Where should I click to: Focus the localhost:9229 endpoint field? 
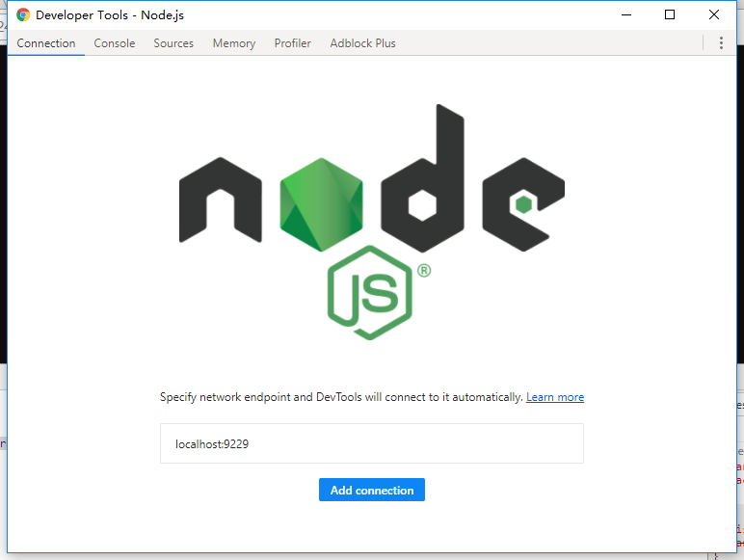(x=371, y=444)
